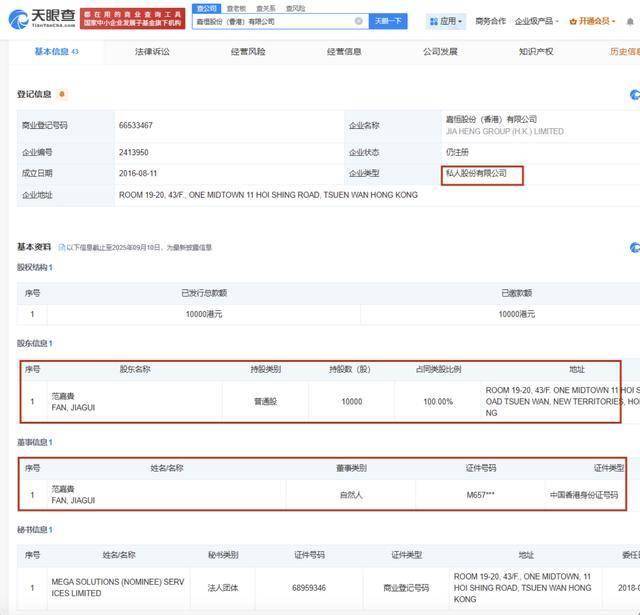Viewport: 640px width, 615px height.
Task: Select the 中国香港身份证号码 cell
Action: tap(584, 495)
